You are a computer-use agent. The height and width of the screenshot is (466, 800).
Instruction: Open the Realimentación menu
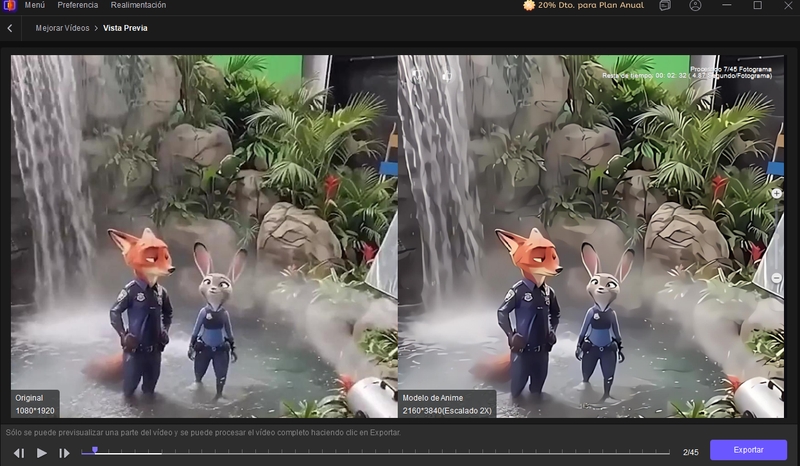138,5
